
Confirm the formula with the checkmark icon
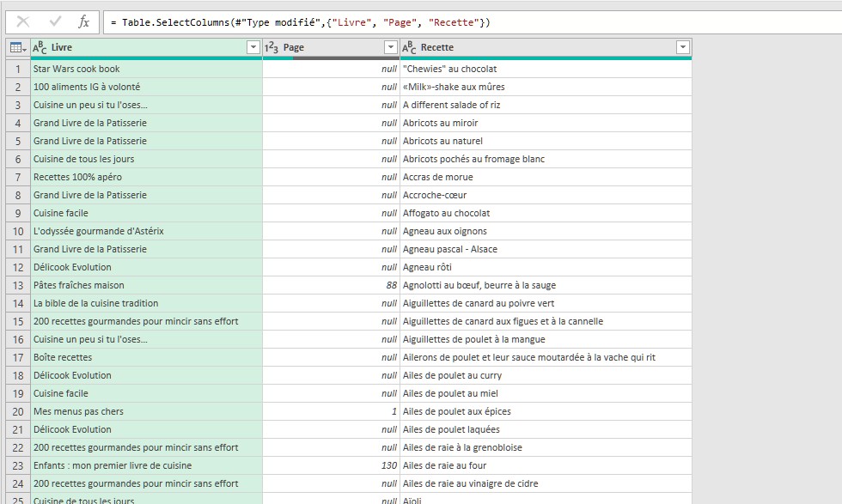55,21
